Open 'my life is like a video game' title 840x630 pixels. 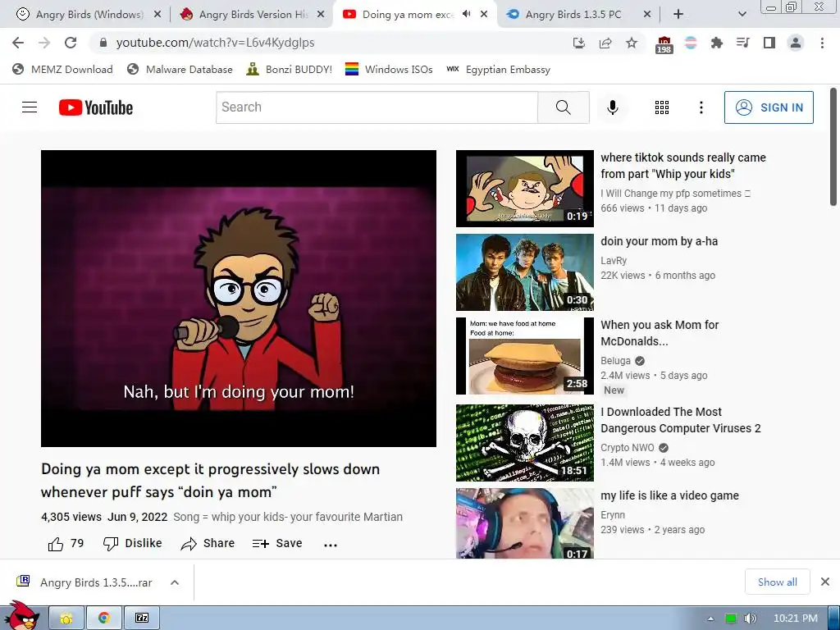(669, 495)
